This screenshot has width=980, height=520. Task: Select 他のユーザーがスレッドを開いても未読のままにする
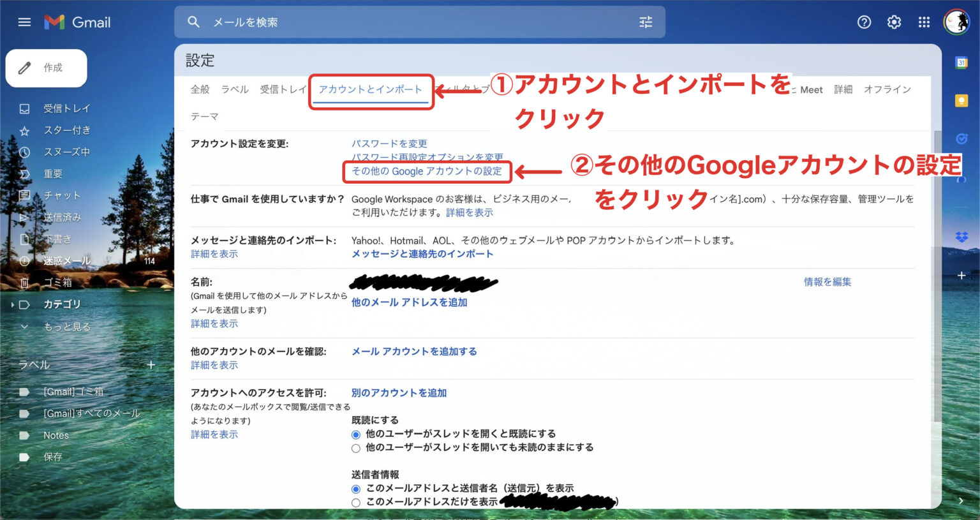coord(356,448)
